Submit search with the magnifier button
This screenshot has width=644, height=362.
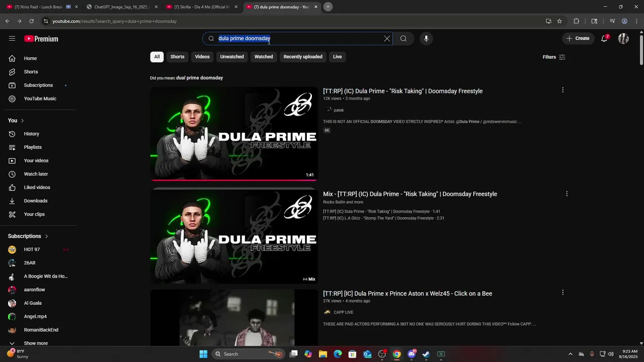pos(404,39)
